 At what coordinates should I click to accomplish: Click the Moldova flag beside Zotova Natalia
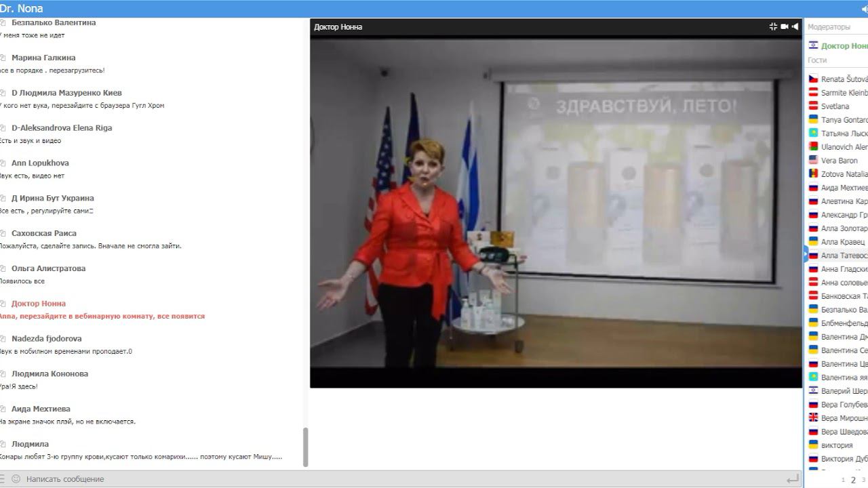813,174
